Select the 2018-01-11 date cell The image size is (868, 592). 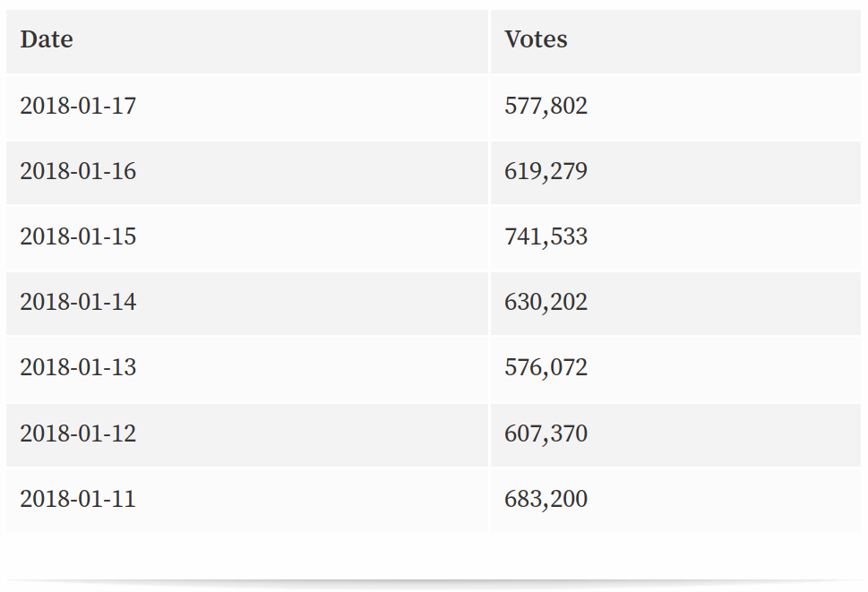click(247, 500)
